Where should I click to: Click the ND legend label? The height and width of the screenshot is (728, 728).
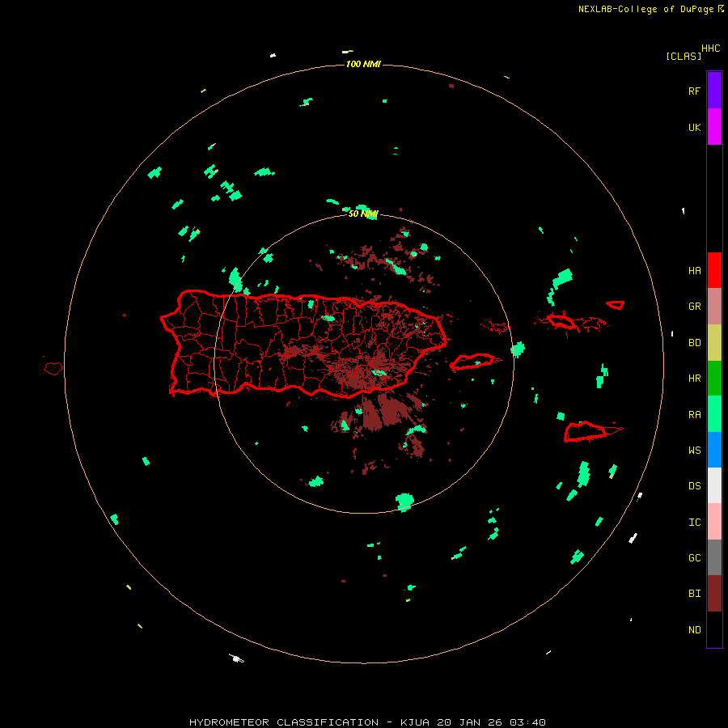tap(694, 630)
